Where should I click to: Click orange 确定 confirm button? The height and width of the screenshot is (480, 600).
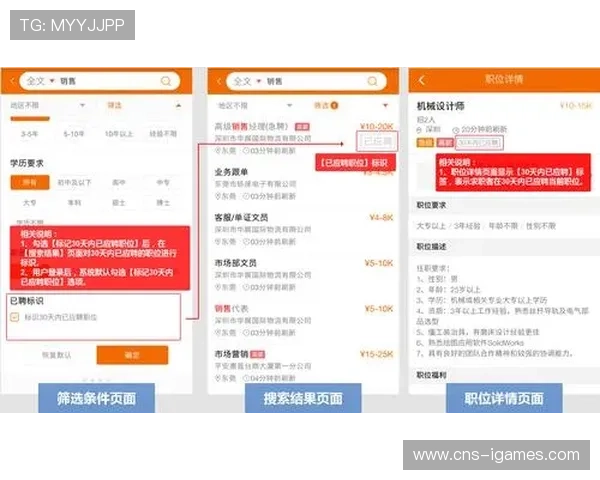132,355
